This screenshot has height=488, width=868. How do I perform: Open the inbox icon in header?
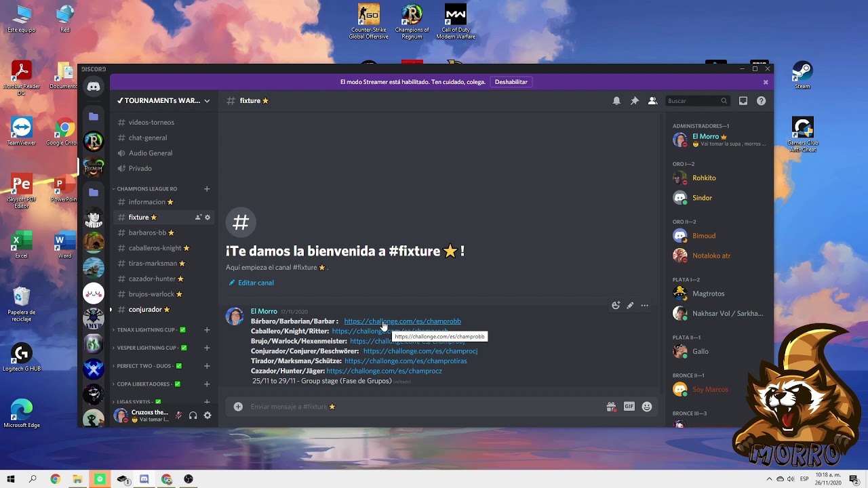[743, 100]
